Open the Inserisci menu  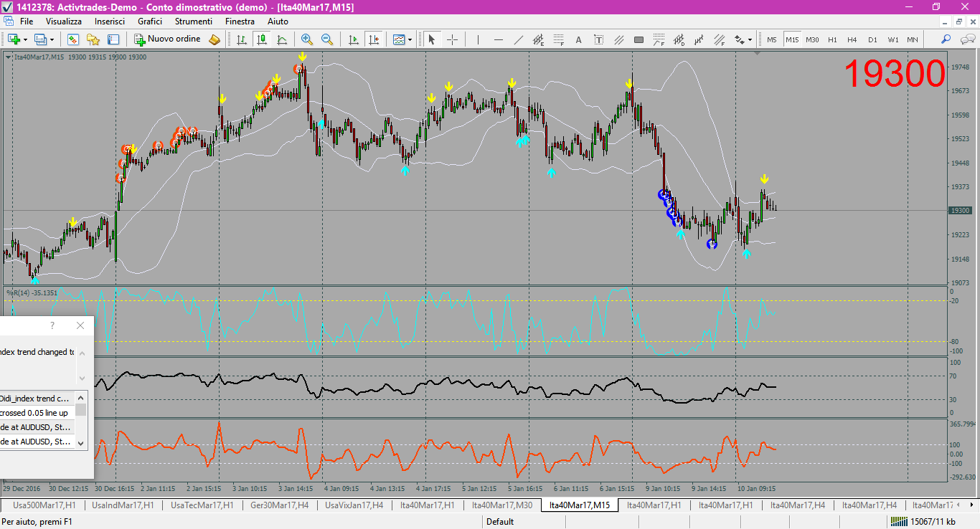point(110,22)
